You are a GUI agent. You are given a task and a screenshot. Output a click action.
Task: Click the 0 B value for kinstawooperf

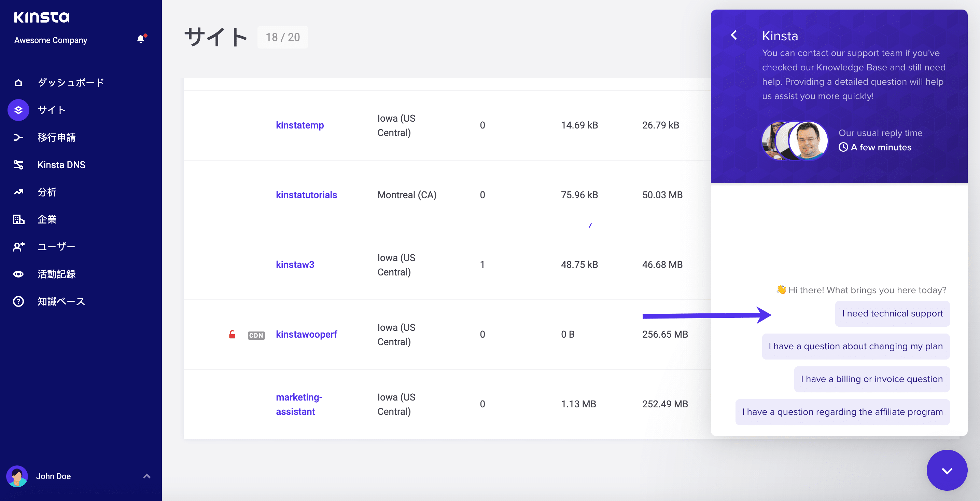click(568, 334)
